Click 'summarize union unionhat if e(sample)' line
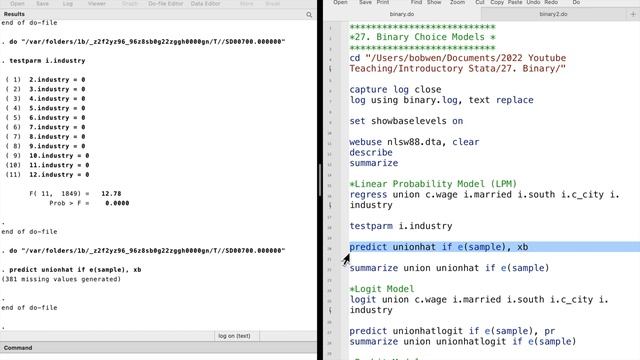The width and height of the screenshot is (640, 360). (449, 268)
